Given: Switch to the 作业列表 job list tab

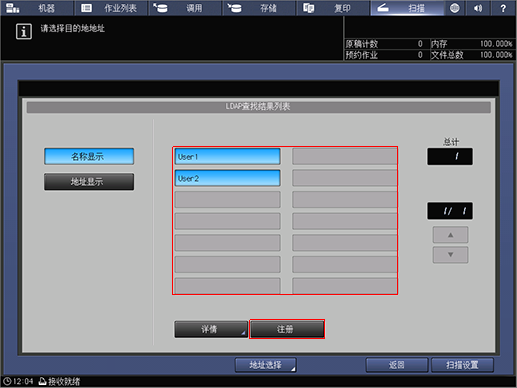Looking at the screenshot, I should point(111,8).
